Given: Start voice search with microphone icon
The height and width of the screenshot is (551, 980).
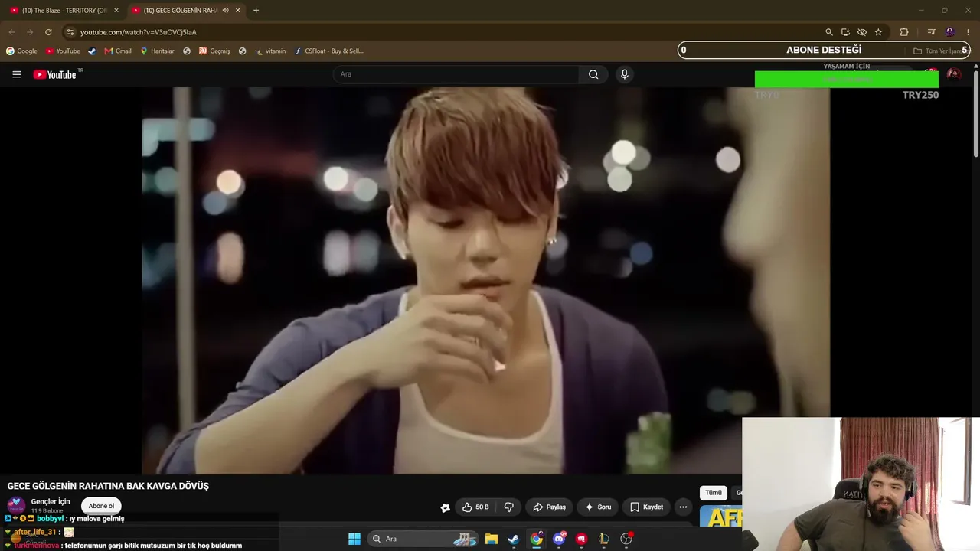Looking at the screenshot, I should pyautogui.click(x=624, y=74).
